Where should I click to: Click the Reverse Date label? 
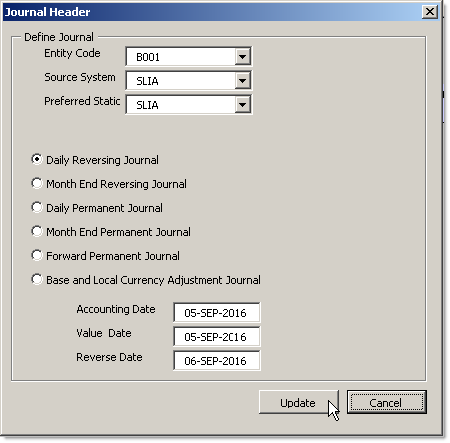(x=109, y=357)
